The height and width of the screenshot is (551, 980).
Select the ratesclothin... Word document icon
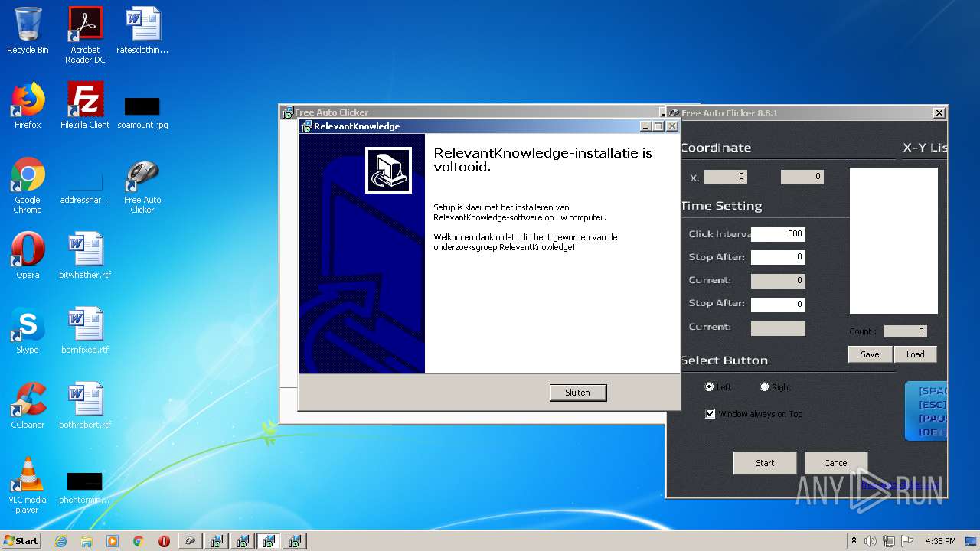click(142, 31)
